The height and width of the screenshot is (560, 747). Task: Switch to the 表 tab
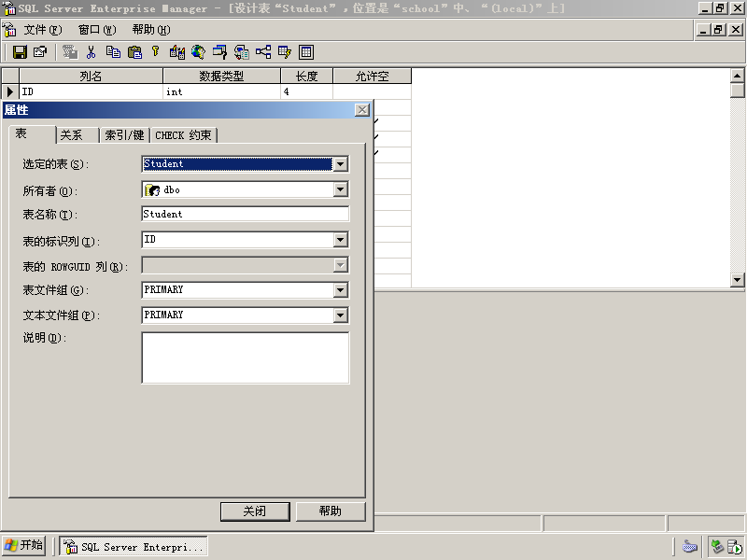pos(32,133)
